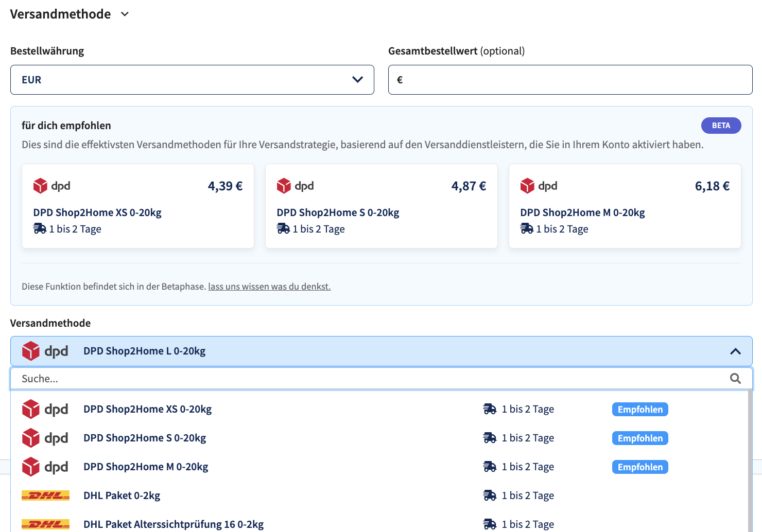The image size is (762, 532).
Task: Click the DHL logo in the DHL Paket 0-2kg row
Action: [45, 495]
